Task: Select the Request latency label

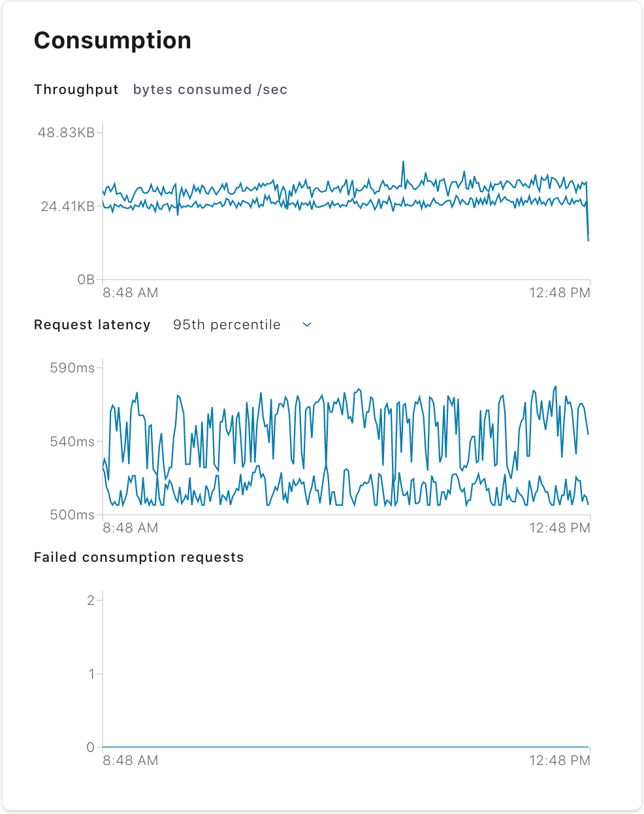Action: (92, 325)
